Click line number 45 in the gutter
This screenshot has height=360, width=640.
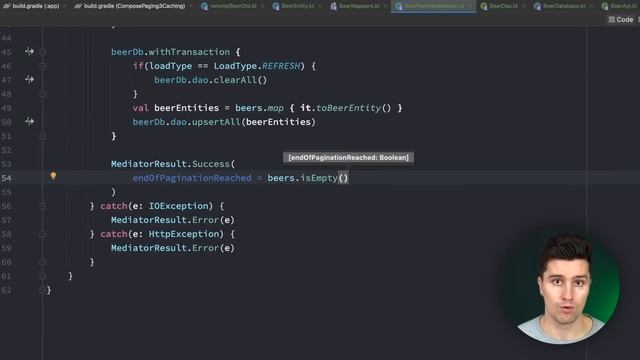7,52
